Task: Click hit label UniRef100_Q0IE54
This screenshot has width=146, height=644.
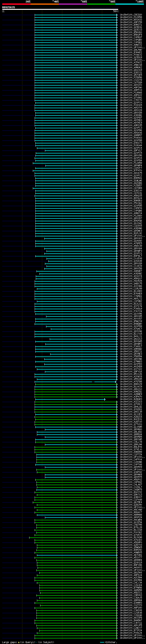Action: pyautogui.click(x=131, y=522)
